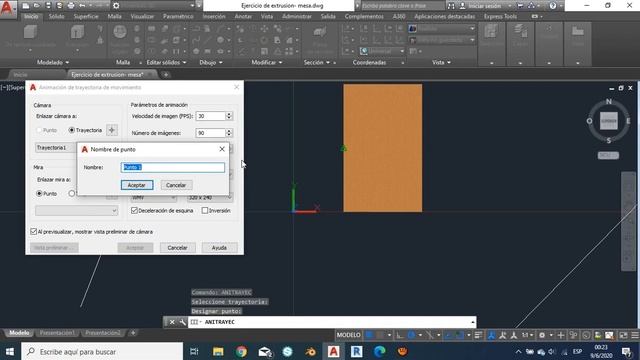Open the Paramétrico ribbon tab

[x=178, y=16]
